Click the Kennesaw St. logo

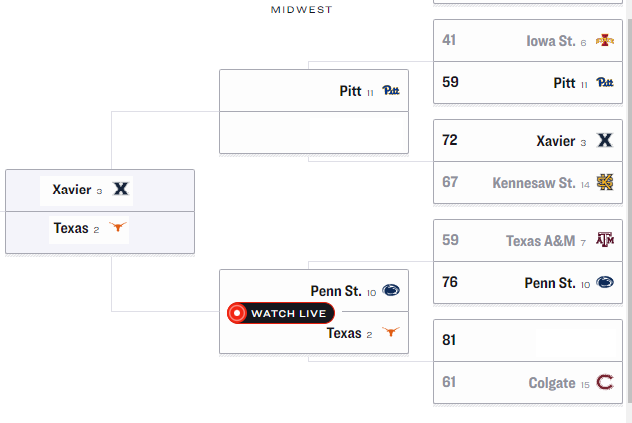[604, 183]
